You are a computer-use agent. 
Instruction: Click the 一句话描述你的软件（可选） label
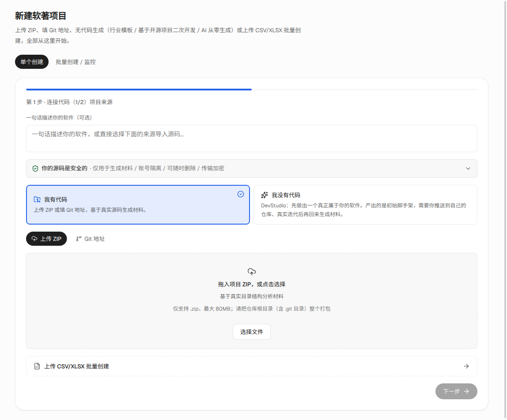pyautogui.click(x=59, y=118)
